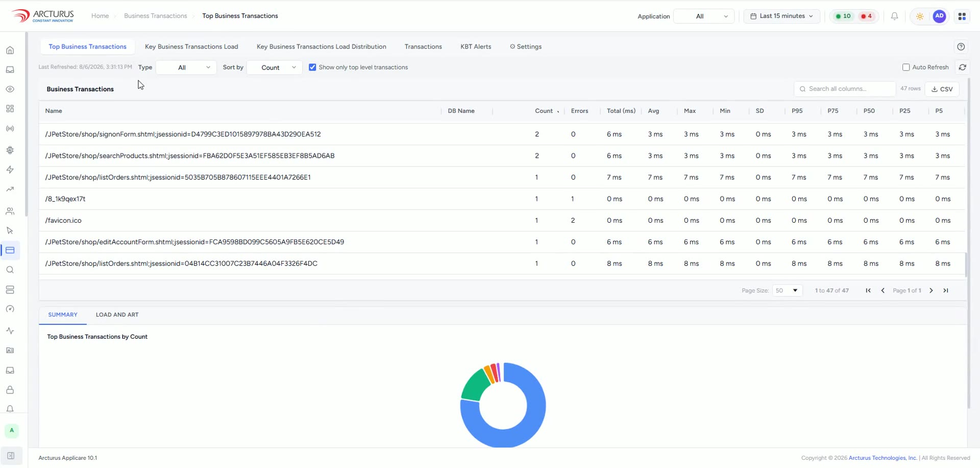Open the Page Size 50 dropdown

pos(787,291)
